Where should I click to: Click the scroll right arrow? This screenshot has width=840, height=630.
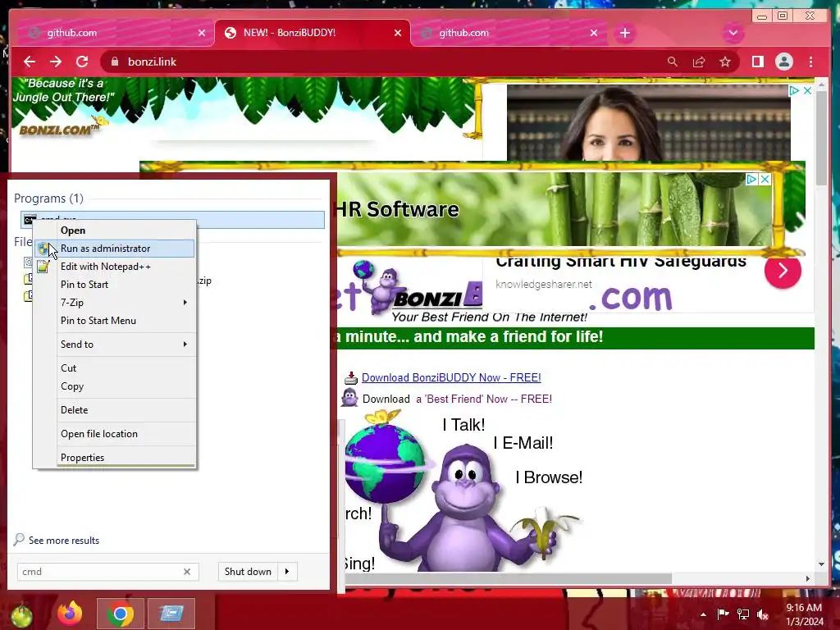808,578
